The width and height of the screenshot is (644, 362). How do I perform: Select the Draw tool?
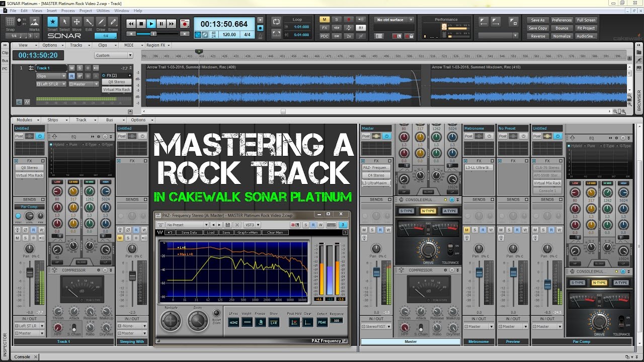[x=101, y=22]
